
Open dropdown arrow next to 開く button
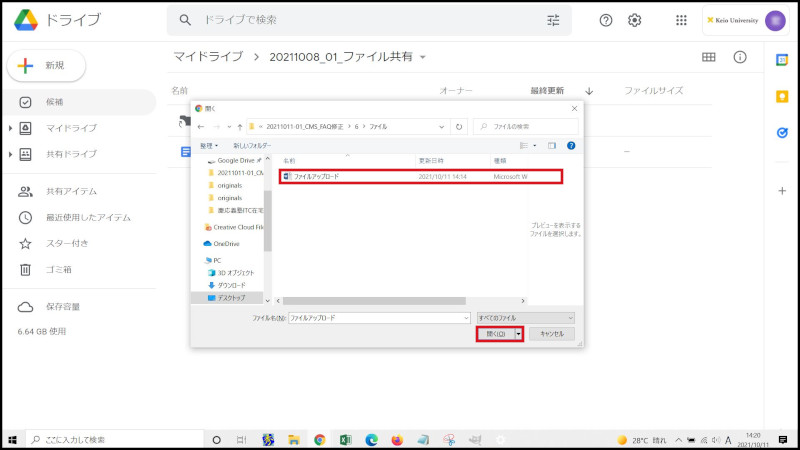tap(519, 334)
